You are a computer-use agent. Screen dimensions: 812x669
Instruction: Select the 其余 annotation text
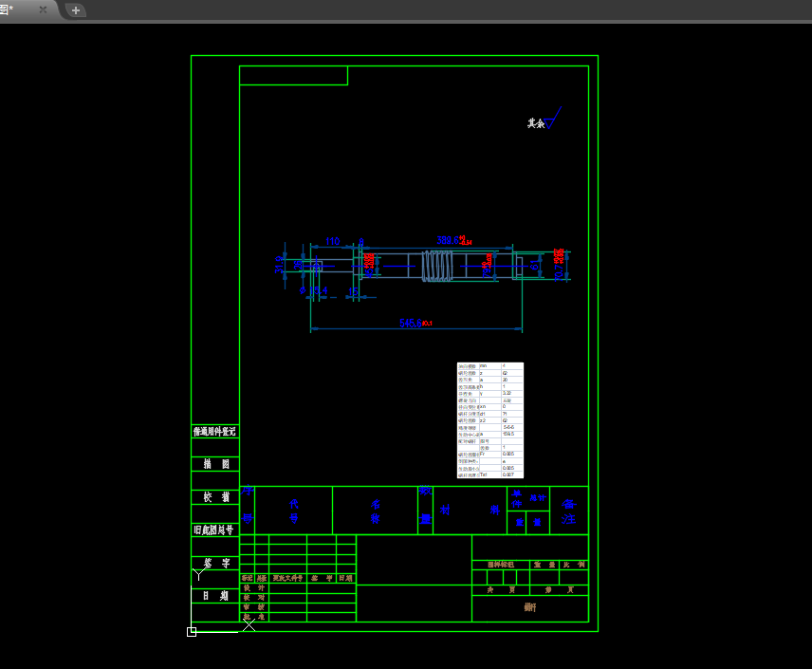[x=535, y=123]
